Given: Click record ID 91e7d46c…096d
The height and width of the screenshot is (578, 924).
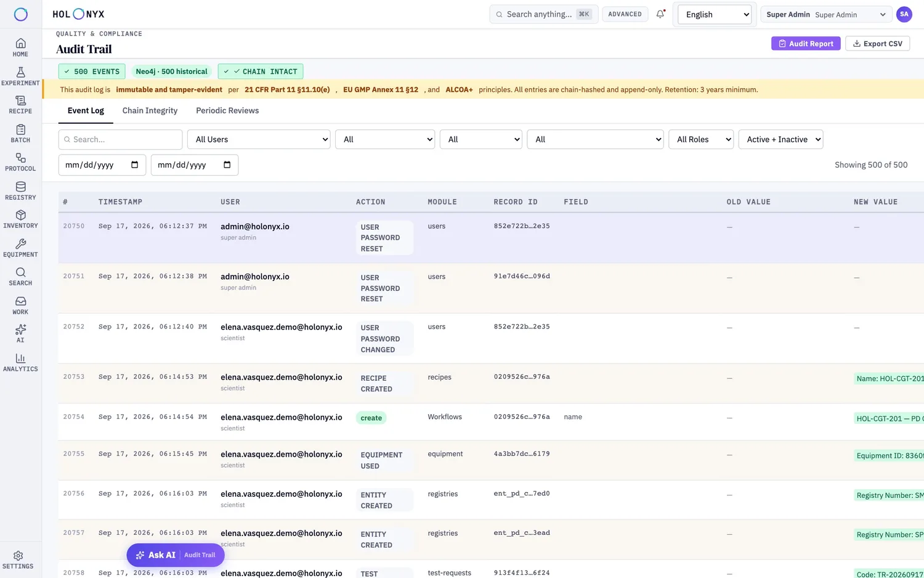Looking at the screenshot, I should (x=521, y=276).
